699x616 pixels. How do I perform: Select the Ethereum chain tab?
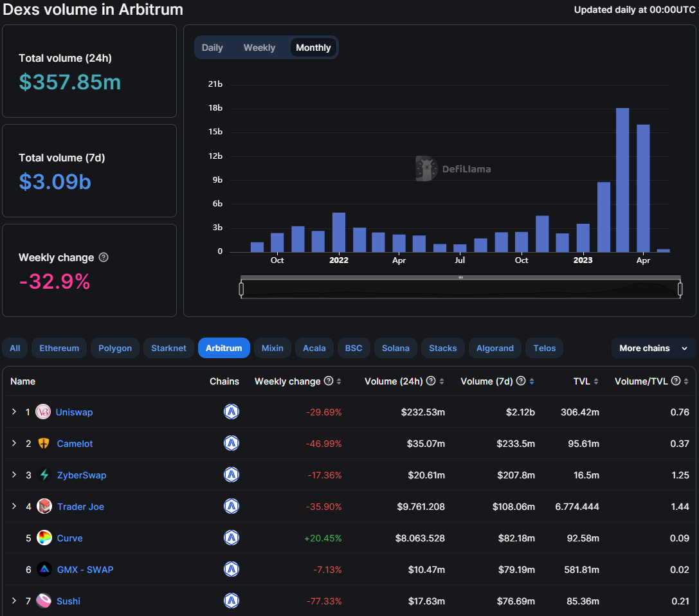pos(59,348)
